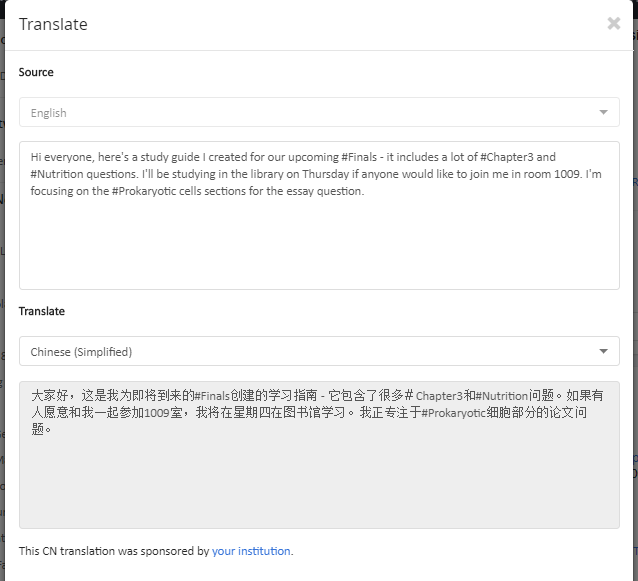Image resolution: width=638 pixels, height=581 pixels.
Task: Click the empty area of the translated output box
Action: (x=319, y=482)
